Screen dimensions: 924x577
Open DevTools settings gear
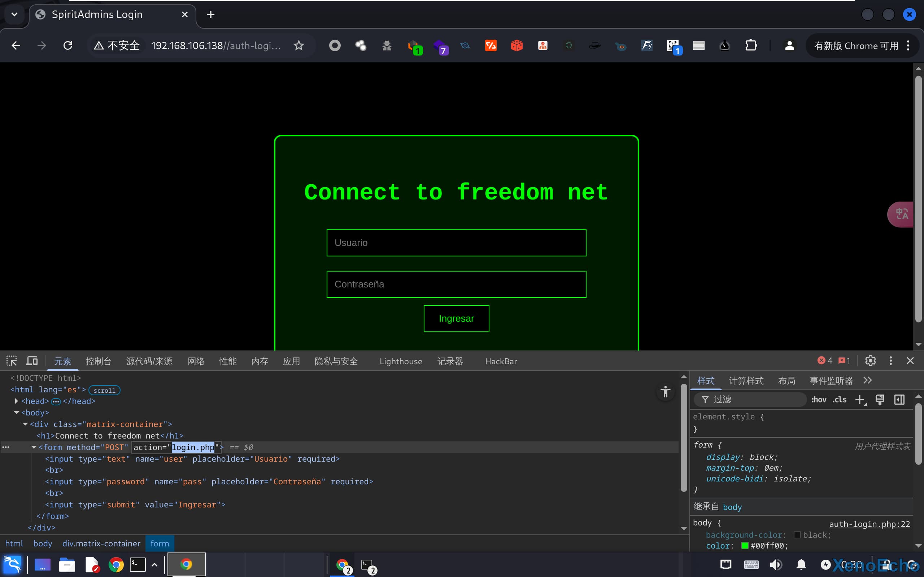click(870, 361)
